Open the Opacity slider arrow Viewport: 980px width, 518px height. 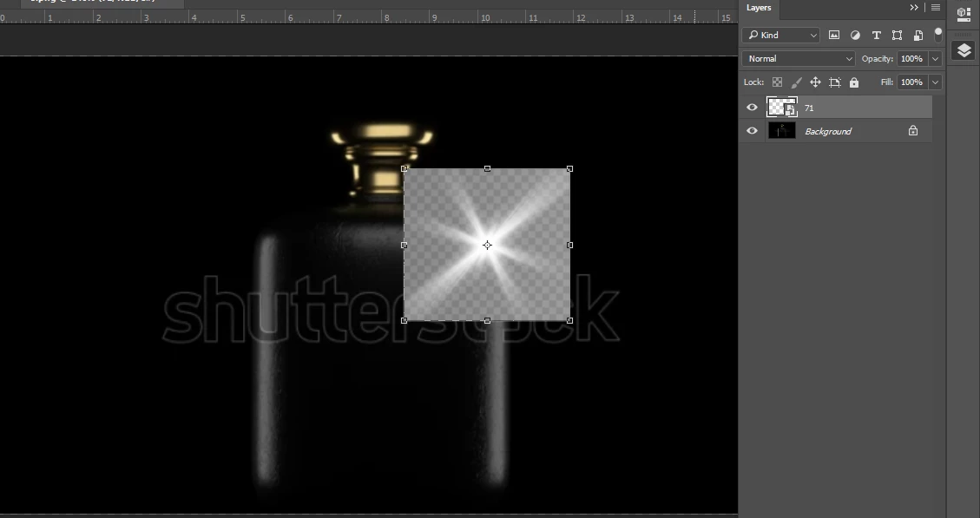[x=935, y=59]
